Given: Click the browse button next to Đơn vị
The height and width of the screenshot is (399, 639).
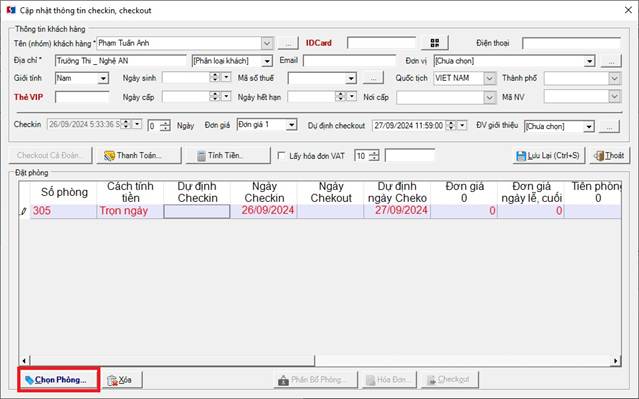Looking at the screenshot, I should tap(611, 61).
